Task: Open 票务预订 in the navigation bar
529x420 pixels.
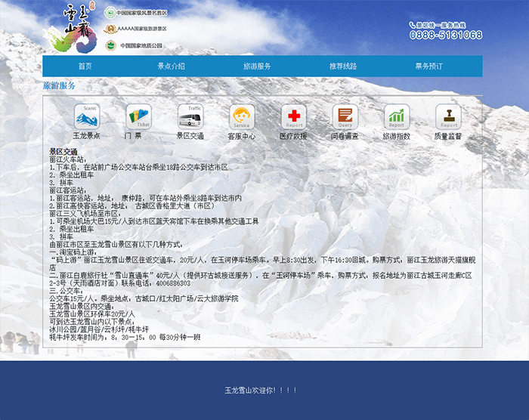Action: (x=429, y=66)
